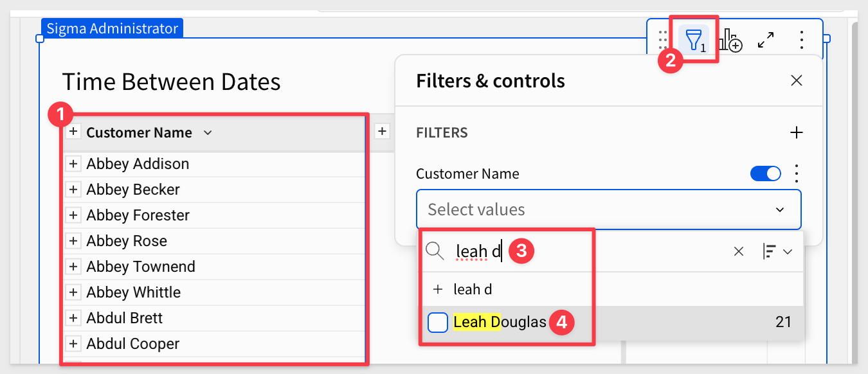Add the custom value "leah d"

click(472, 290)
